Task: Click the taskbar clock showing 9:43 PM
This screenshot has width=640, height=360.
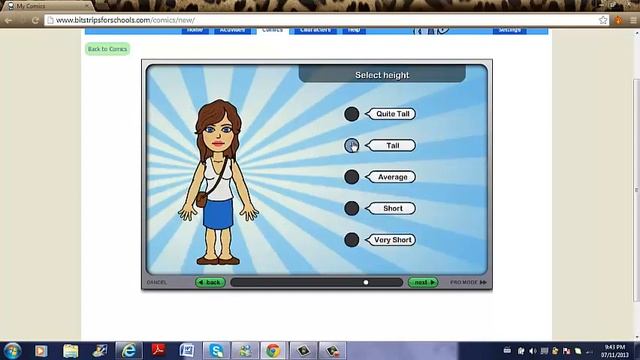Action: (x=615, y=351)
